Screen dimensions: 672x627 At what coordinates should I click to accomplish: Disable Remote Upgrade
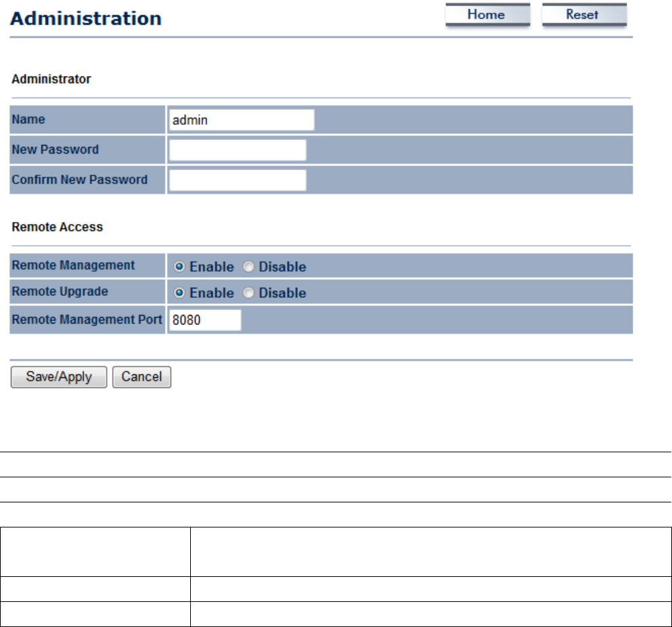click(x=248, y=293)
